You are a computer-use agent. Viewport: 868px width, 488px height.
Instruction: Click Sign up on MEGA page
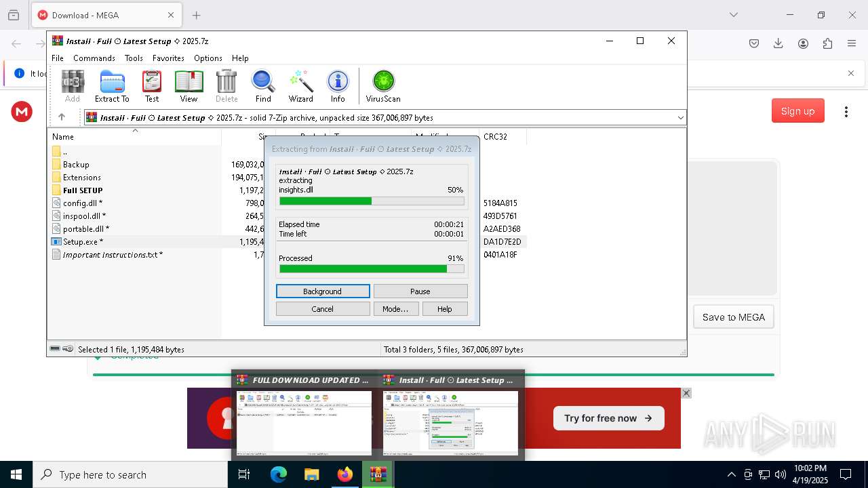(x=798, y=111)
